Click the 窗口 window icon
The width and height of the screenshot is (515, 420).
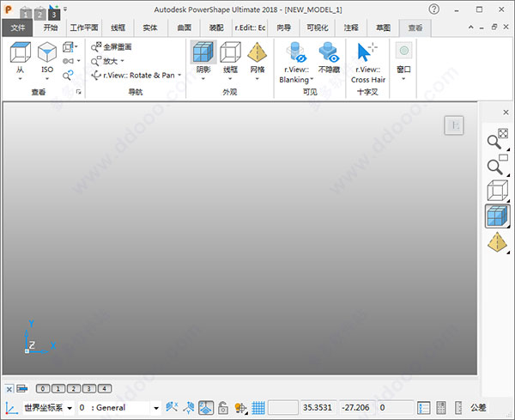pos(403,51)
